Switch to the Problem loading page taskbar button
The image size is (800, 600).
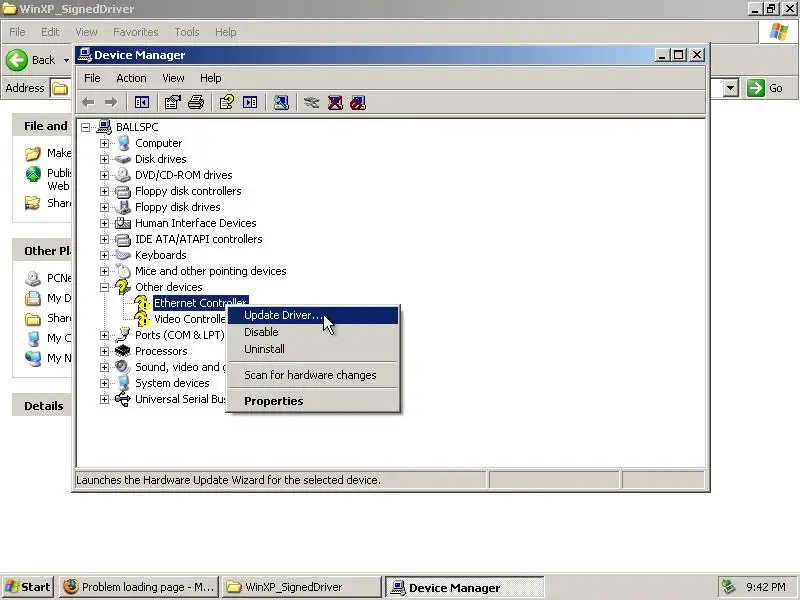tap(139, 587)
